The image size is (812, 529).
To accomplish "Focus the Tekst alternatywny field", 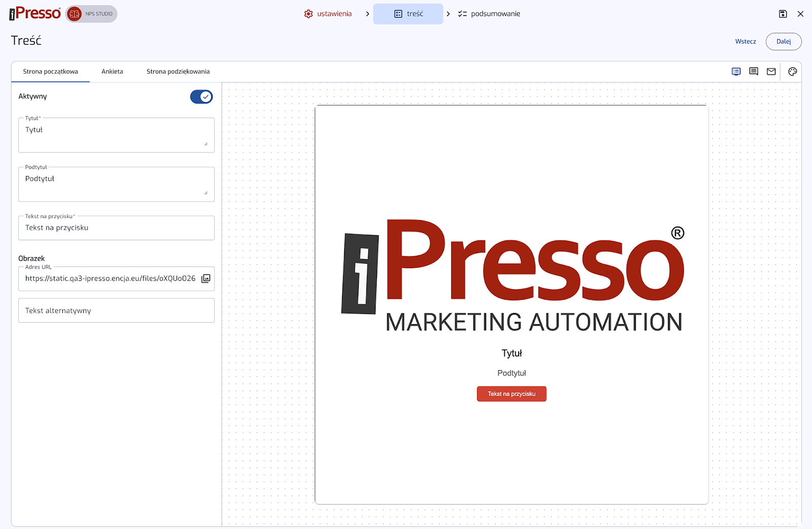I will click(x=116, y=310).
